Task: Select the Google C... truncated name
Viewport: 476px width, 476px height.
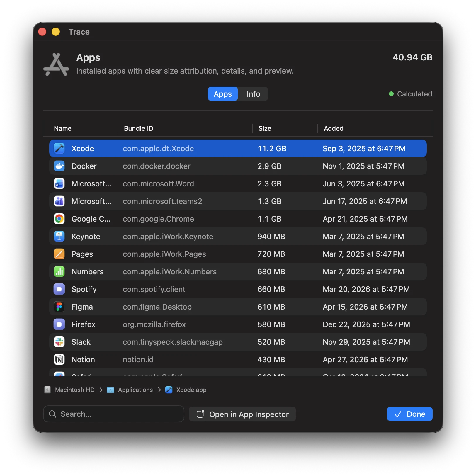Action: [x=91, y=219]
